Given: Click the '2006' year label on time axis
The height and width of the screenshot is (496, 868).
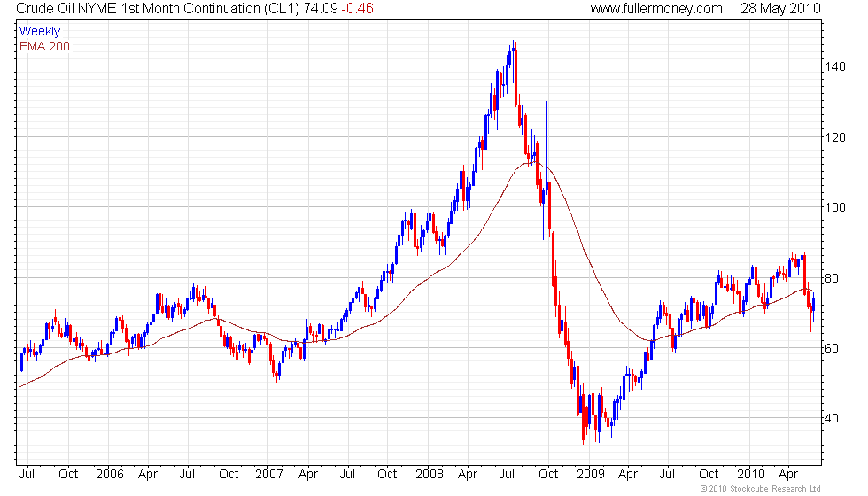Looking at the screenshot, I should 109,475.
